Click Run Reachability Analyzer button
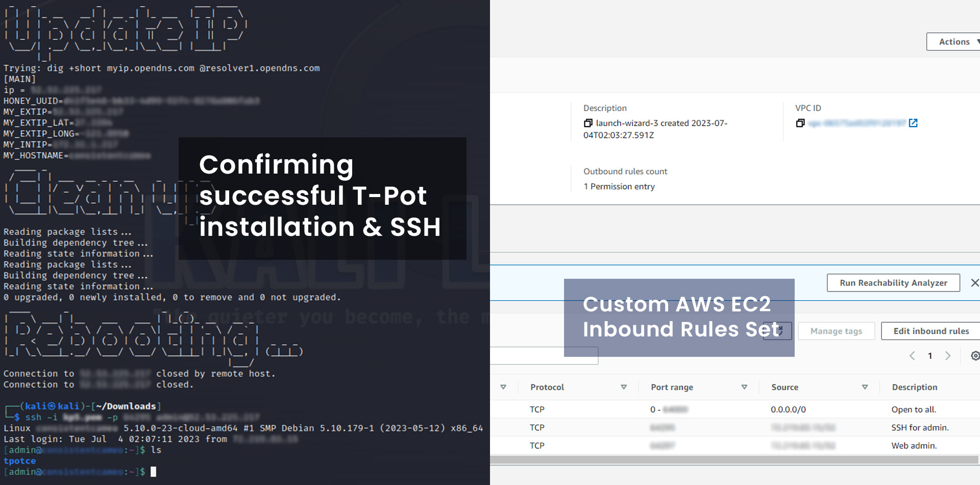The width and height of the screenshot is (980, 485). click(893, 283)
